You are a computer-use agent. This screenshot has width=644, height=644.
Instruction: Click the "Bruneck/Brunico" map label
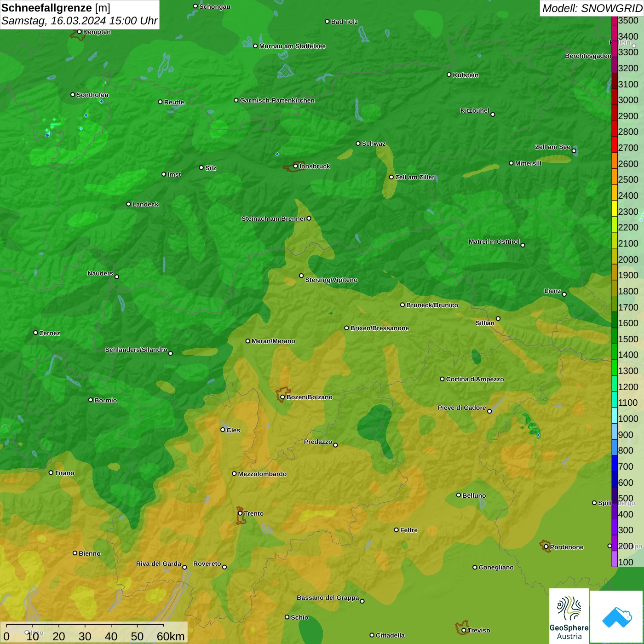(x=432, y=305)
